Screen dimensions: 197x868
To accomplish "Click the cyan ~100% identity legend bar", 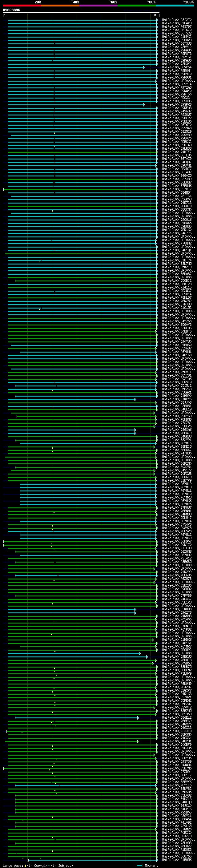I will click(x=175, y=6).
